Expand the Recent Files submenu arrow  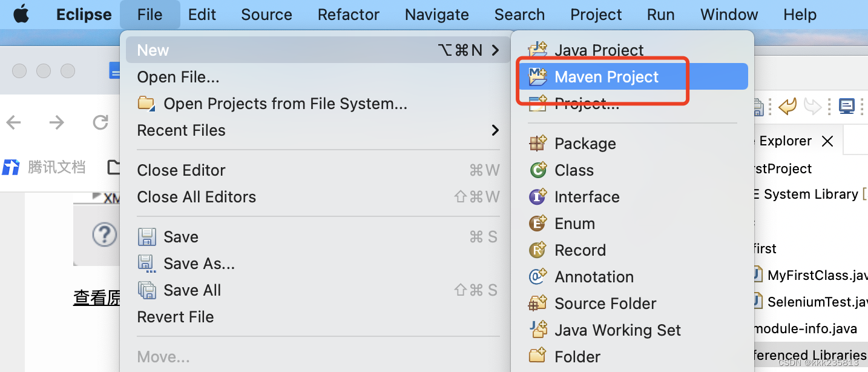click(x=495, y=130)
